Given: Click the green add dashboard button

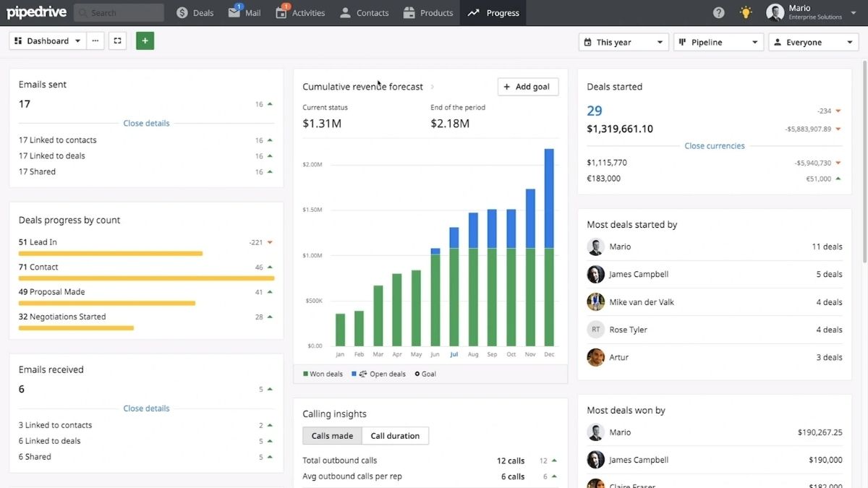Looking at the screenshot, I should point(145,40).
